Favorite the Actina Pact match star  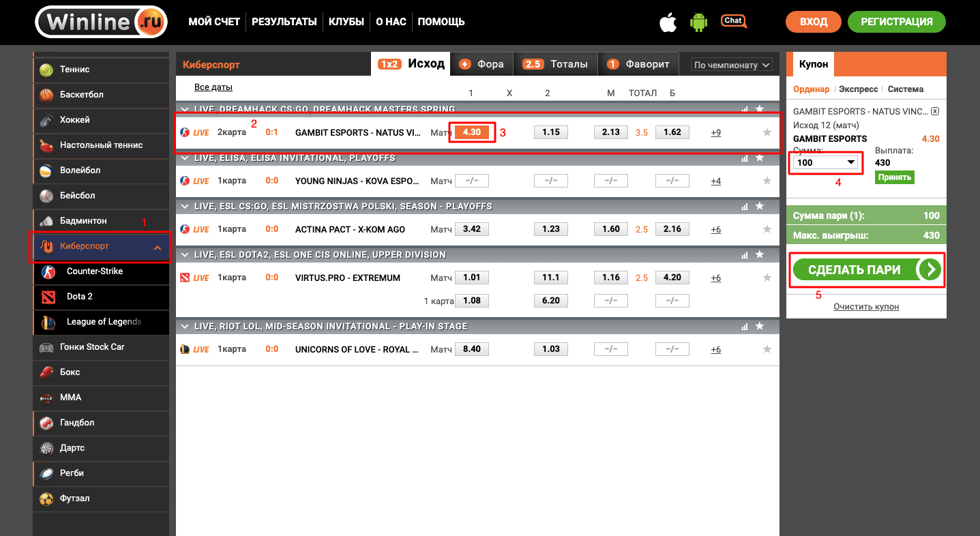coord(767,229)
